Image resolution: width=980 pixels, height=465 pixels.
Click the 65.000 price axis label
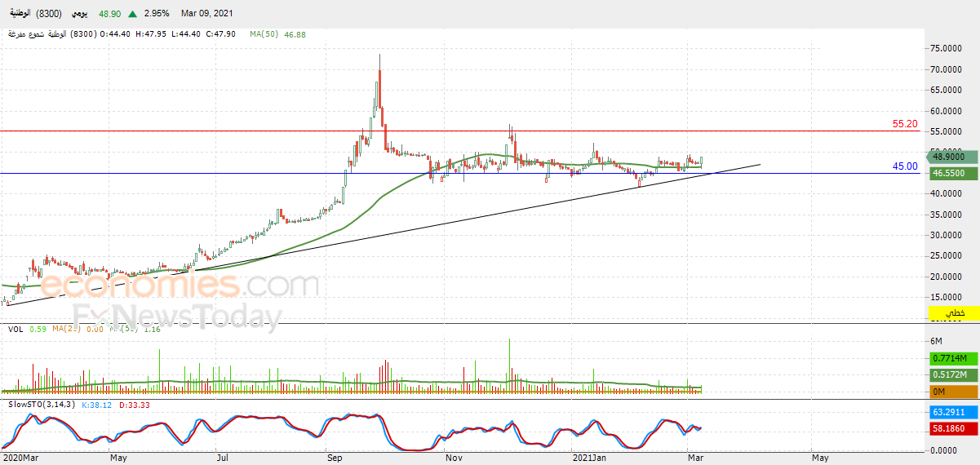point(944,91)
